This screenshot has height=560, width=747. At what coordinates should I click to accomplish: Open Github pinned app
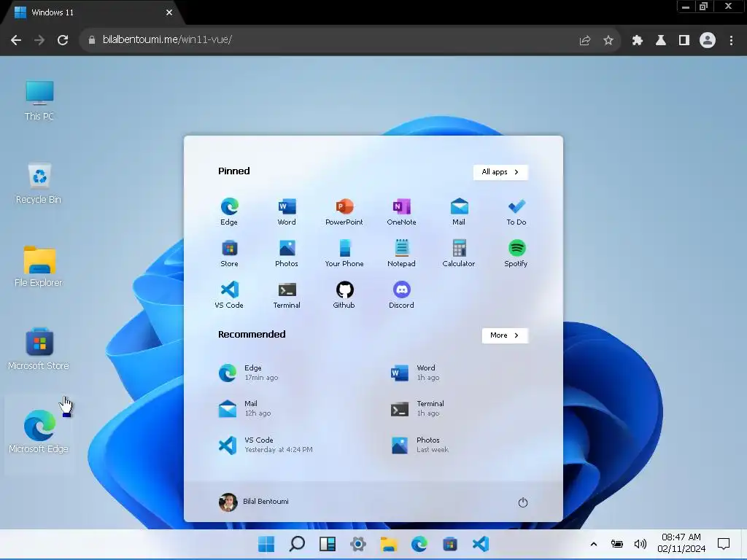(x=344, y=295)
